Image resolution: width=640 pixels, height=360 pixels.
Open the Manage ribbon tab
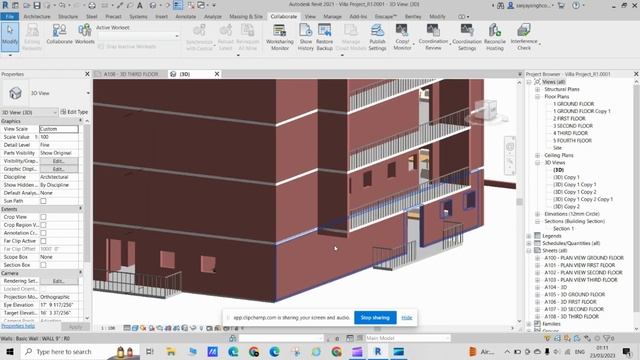click(x=332, y=17)
